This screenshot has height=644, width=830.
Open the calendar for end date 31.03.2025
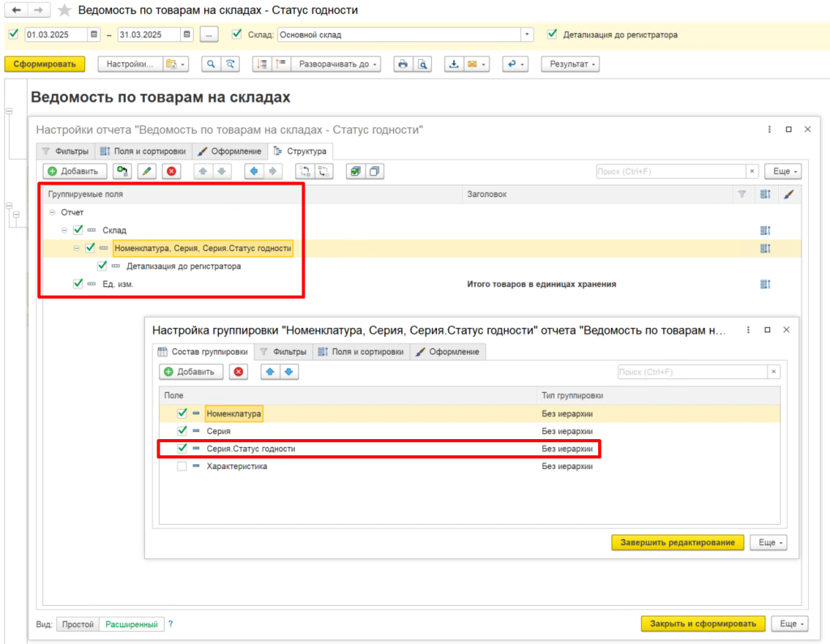(x=187, y=34)
